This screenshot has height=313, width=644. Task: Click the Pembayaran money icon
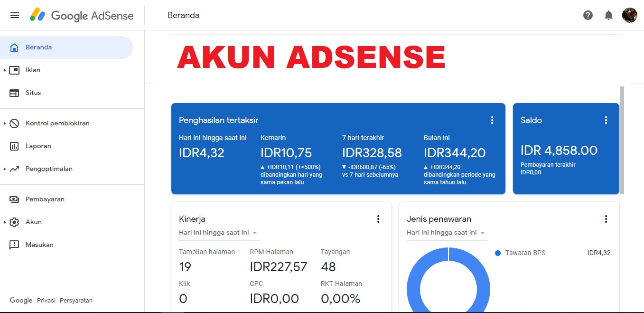coord(14,199)
